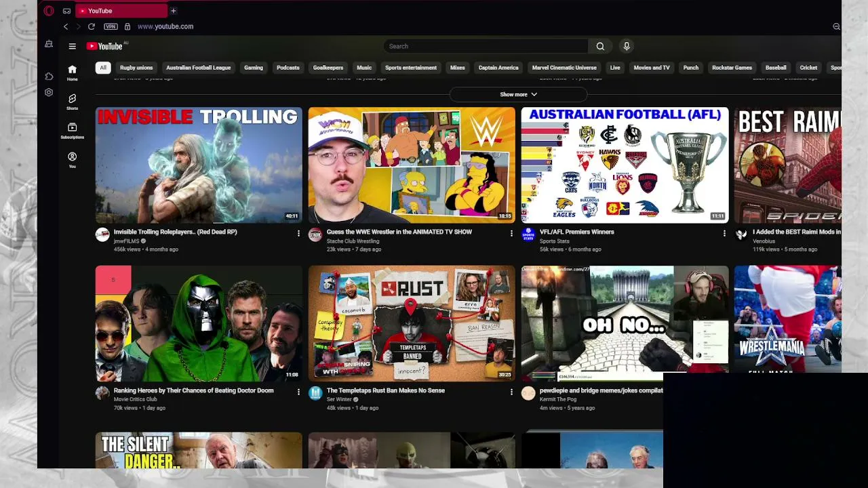Open Stache Club Wrestling channel avatar
Screen dimensions: 868x488
click(315, 235)
